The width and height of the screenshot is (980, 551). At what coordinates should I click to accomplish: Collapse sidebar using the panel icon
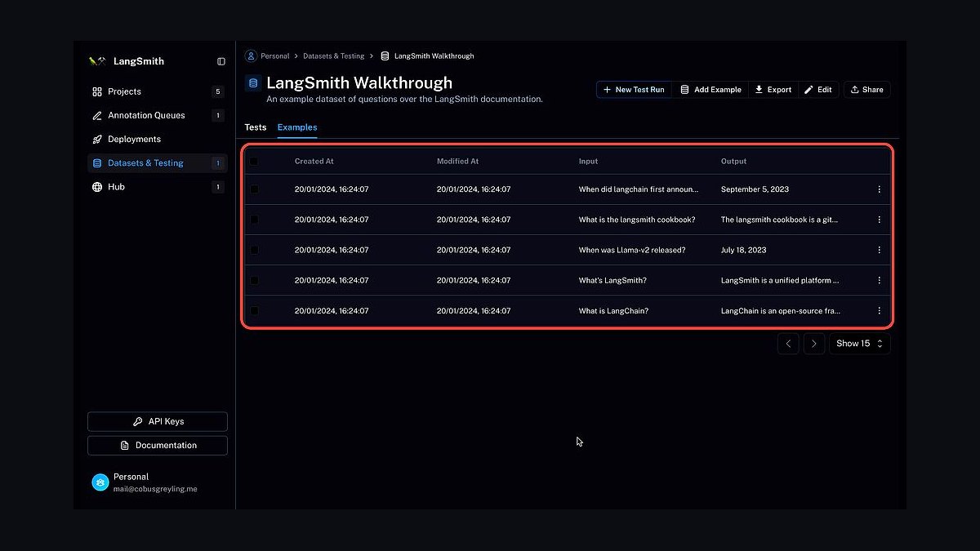click(221, 61)
